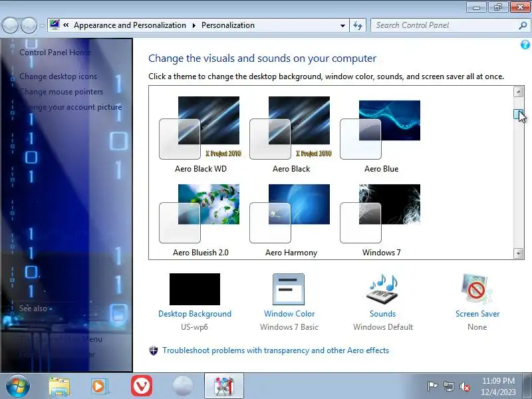The width and height of the screenshot is (532, 399).
Task: Click the Window Color icon
Action: [289, 289]
